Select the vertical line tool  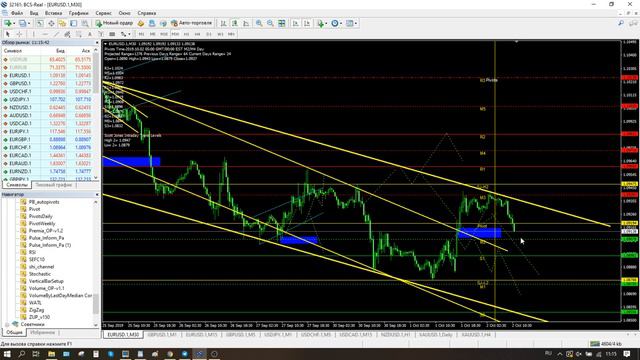[x=33, y=34]
